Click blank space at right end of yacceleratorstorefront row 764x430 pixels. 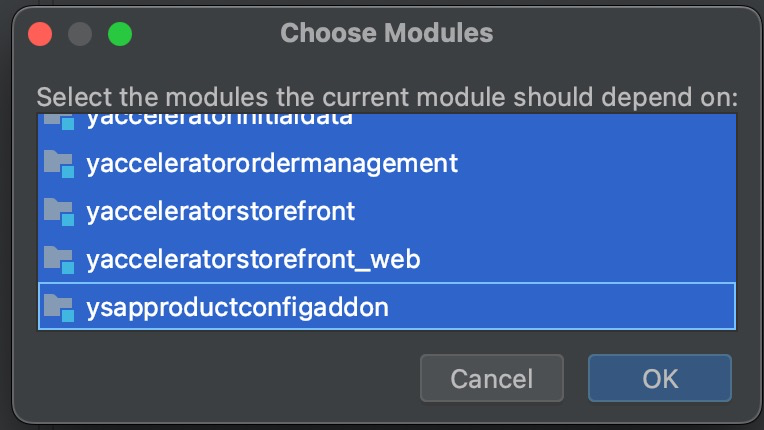[600, 212]
